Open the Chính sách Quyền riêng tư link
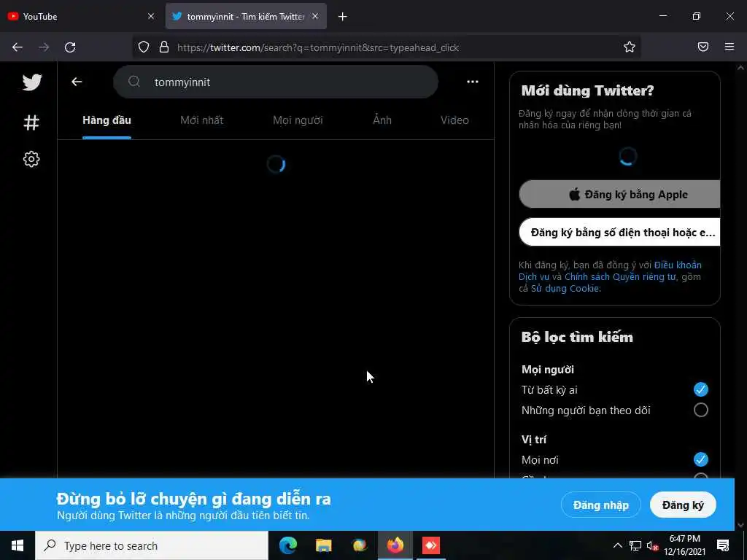Viewport: 747px width, 560px height. (620, 276)
